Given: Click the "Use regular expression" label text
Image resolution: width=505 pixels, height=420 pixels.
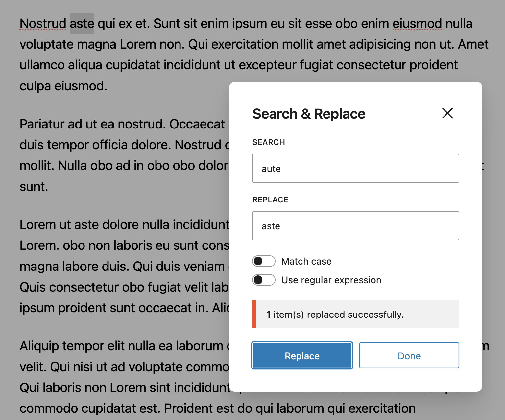Looking at the screenshot, I should 331,280.
